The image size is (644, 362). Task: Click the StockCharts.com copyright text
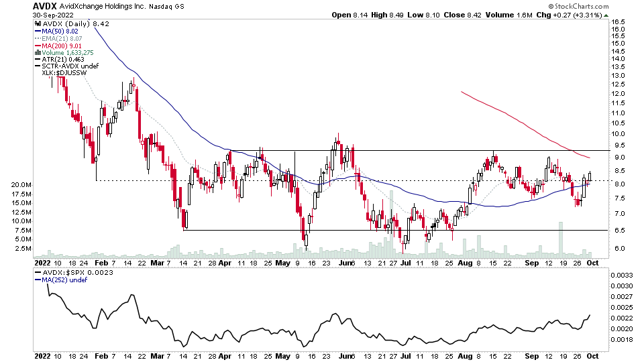(579, 6)
